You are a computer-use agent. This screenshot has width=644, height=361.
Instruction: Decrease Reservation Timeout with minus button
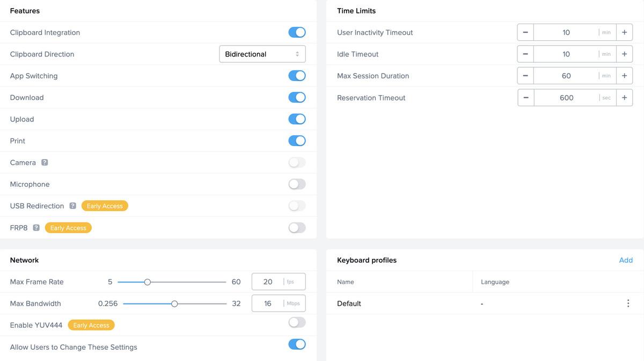click(x=525, y=98)
